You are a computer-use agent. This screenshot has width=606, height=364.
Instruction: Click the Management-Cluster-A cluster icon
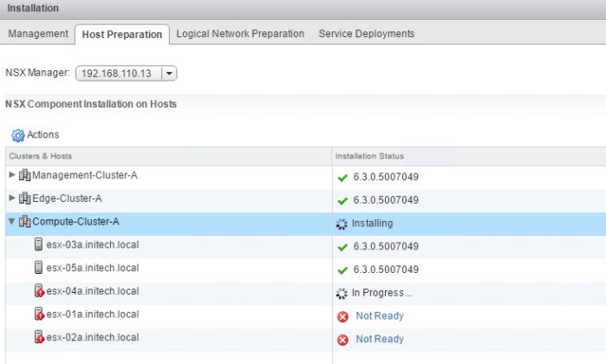[24, 176]
